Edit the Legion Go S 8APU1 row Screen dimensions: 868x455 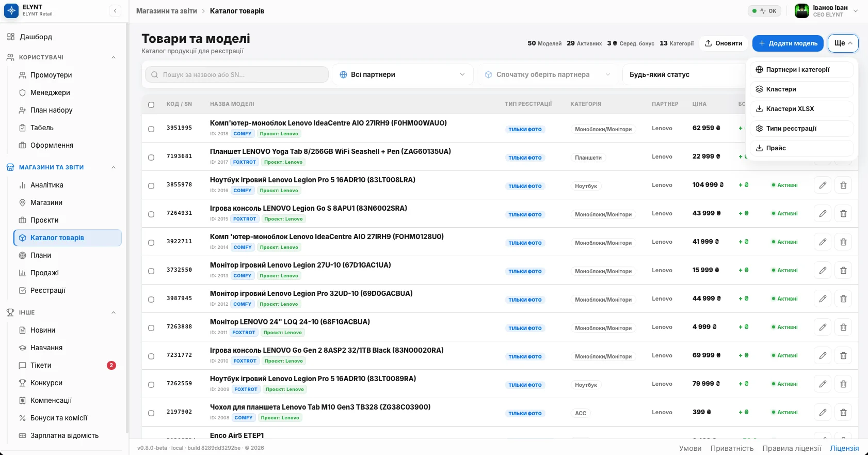[823, 213]
